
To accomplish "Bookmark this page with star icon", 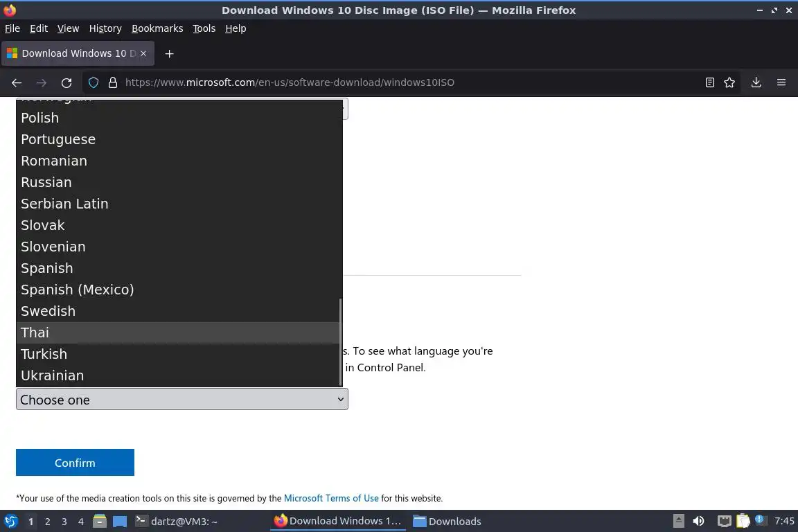I will [x=729, y=82].
